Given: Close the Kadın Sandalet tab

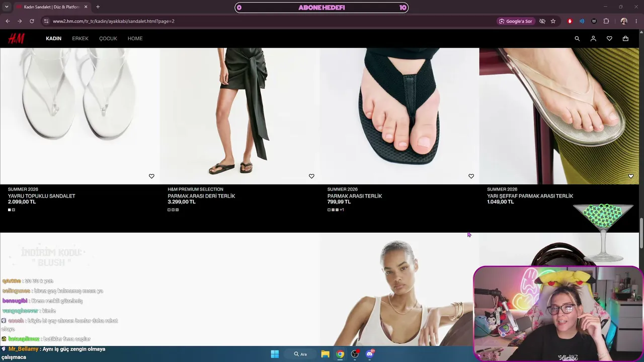Looking at the screenshot, I should click(86, 7).
